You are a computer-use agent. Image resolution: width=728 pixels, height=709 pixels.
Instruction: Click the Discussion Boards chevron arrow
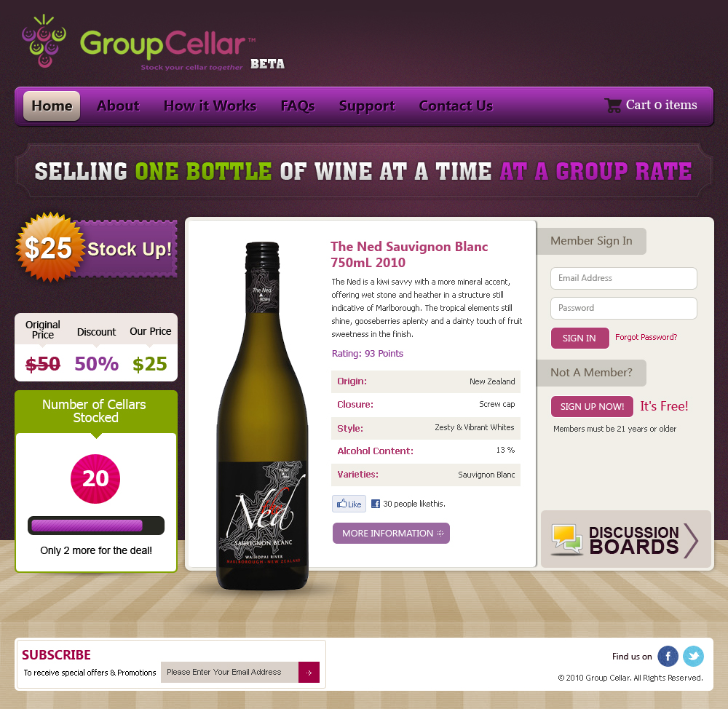692,540
